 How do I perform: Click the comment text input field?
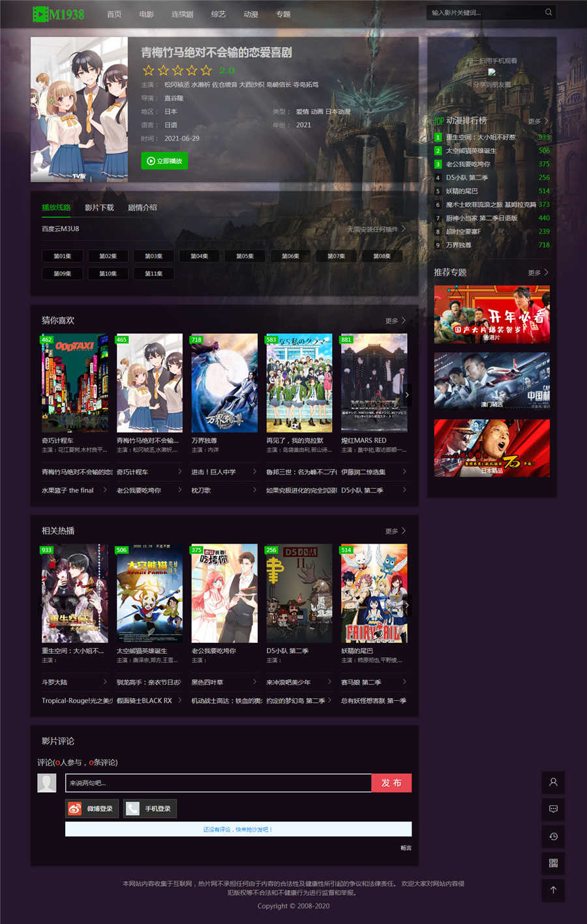point(218,783)
